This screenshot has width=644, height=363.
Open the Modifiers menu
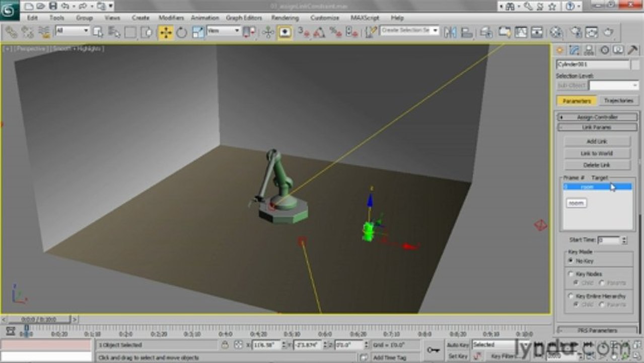pos(171,18)
